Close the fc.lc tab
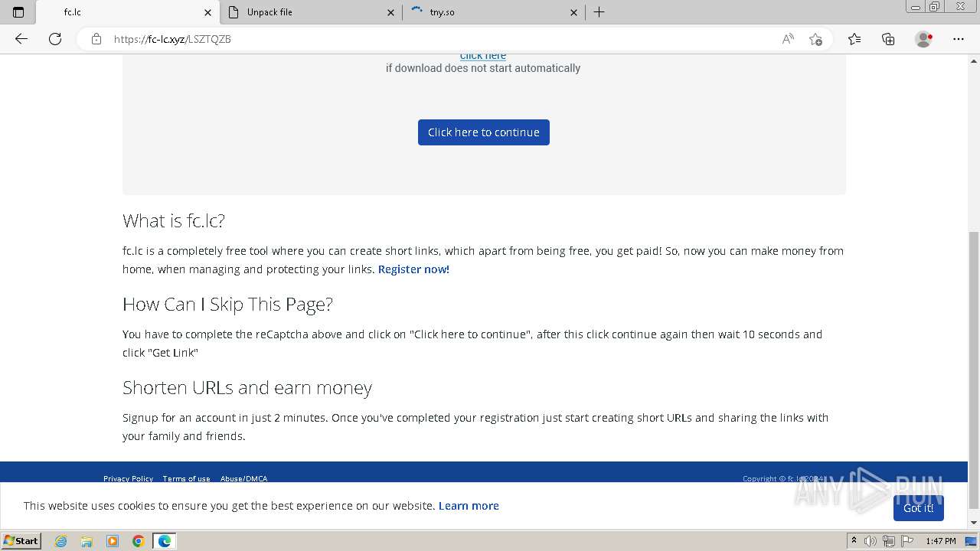980x551 pixels. tap(207, 12)
